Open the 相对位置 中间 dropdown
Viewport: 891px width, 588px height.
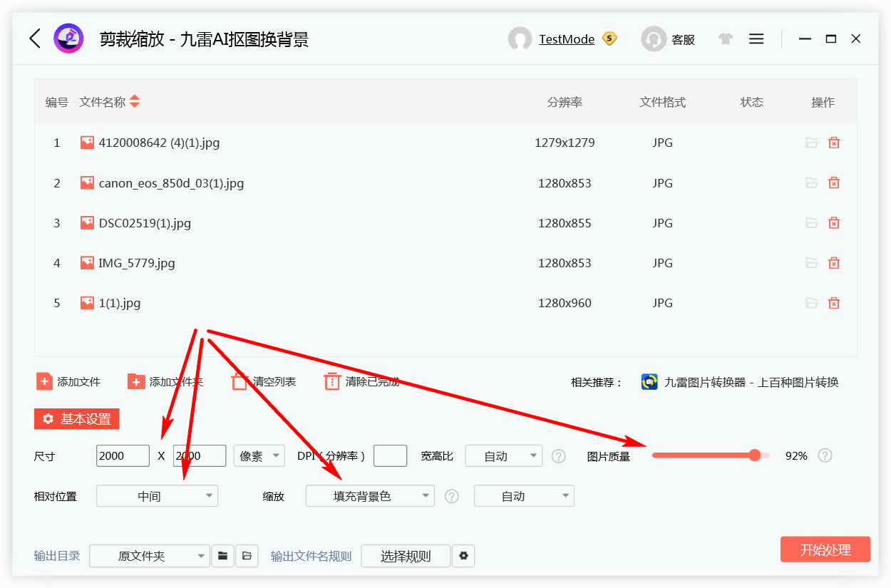coord(157,495)
